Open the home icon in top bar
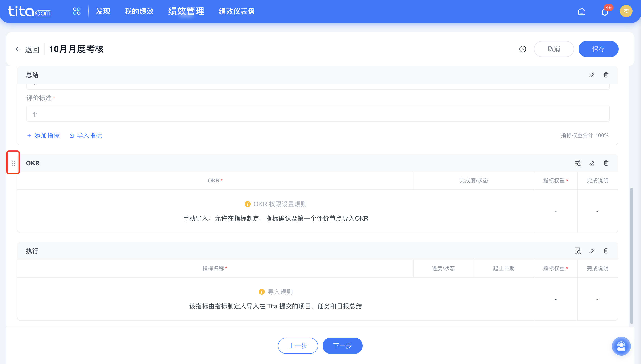The image size is (641, 364). tap(581, 12)
